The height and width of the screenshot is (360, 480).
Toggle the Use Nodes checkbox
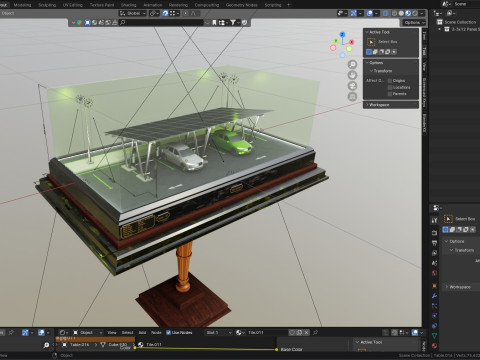click(168, 332)
